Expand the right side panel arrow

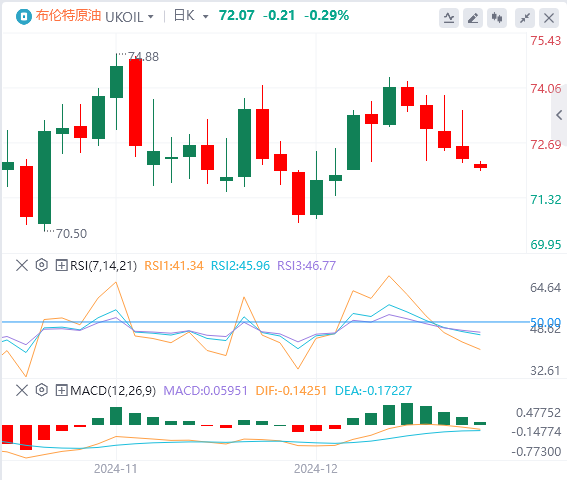pyautogui.click(x=559, y=115)
